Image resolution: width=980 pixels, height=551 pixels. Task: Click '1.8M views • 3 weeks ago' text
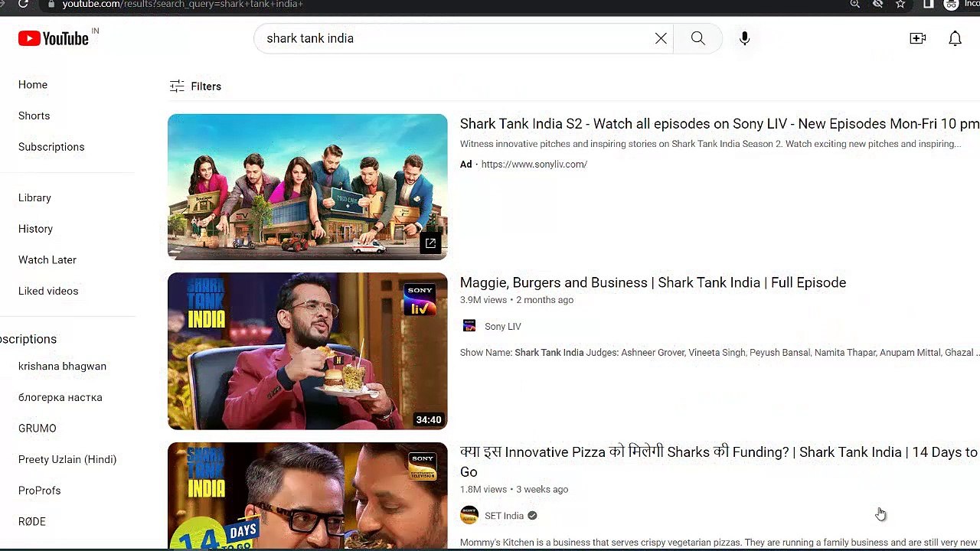(514, 489)
